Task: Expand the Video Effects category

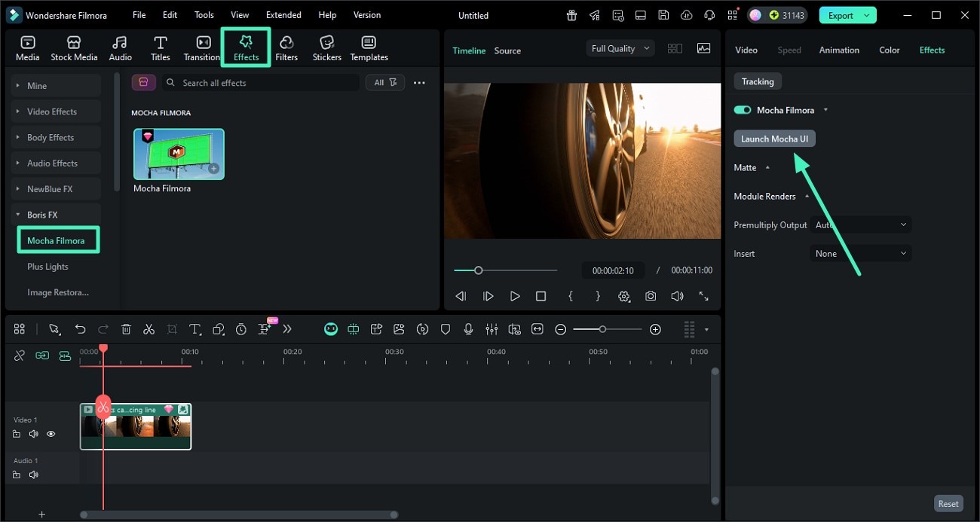Action: (52, 111)
